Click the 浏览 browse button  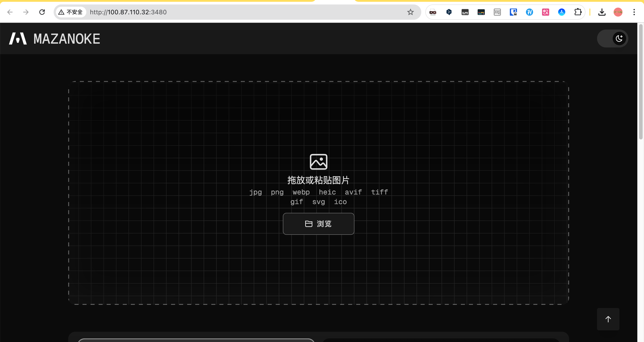(x=318, y=224)
